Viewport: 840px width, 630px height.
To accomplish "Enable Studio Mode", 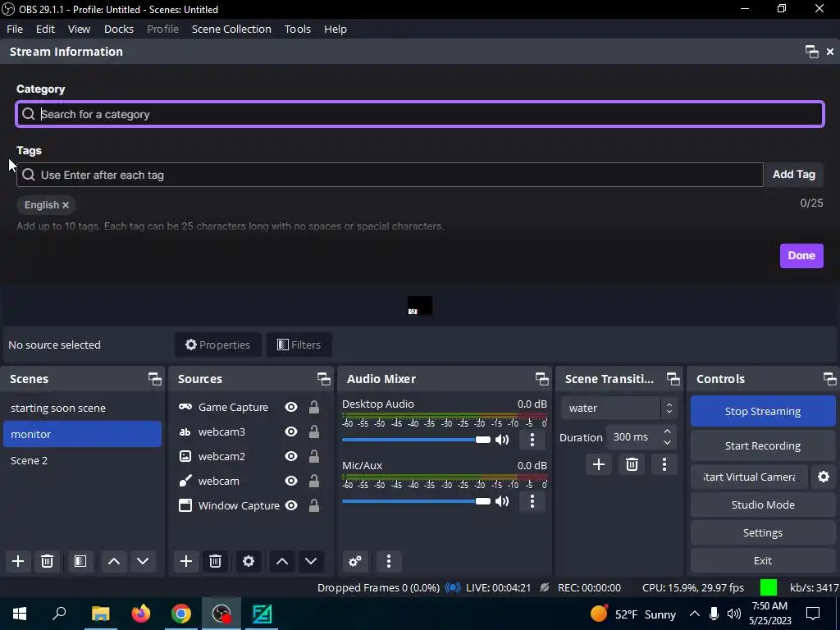I will (x=763, y=504).
